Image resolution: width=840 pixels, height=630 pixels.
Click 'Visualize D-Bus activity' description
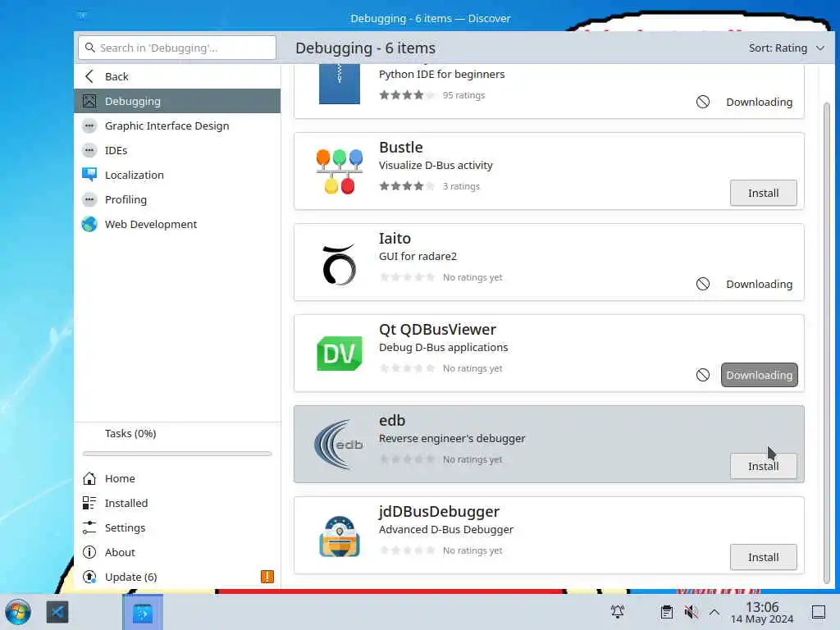point(436,165)
